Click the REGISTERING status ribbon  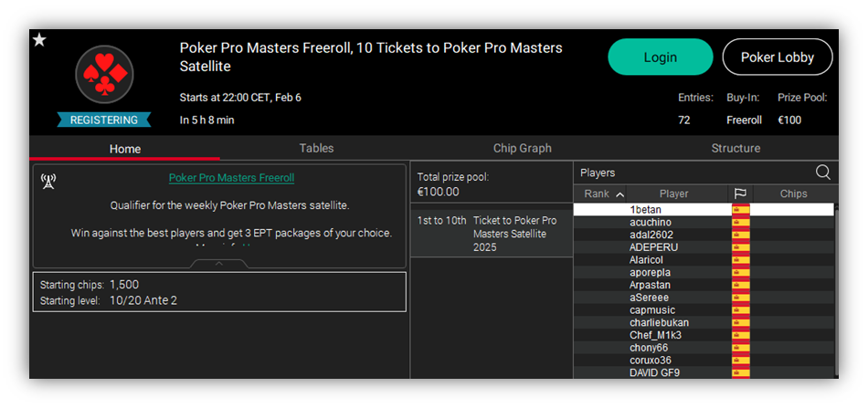(x=104, y=120)
